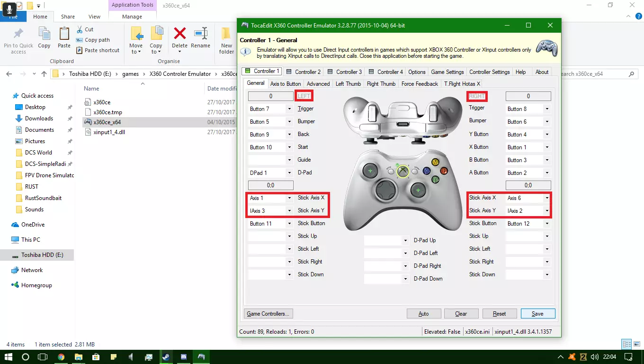Open Game Controllers... dialog
The width and height of the screenshot is (644, 364).
coord(268,314)
